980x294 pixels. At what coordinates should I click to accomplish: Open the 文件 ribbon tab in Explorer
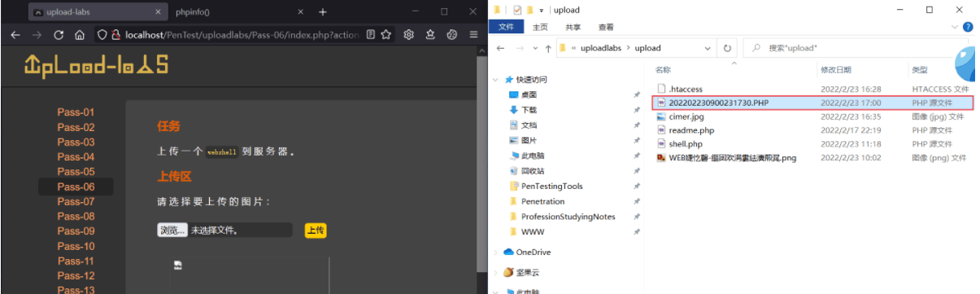tap(506, 27)
